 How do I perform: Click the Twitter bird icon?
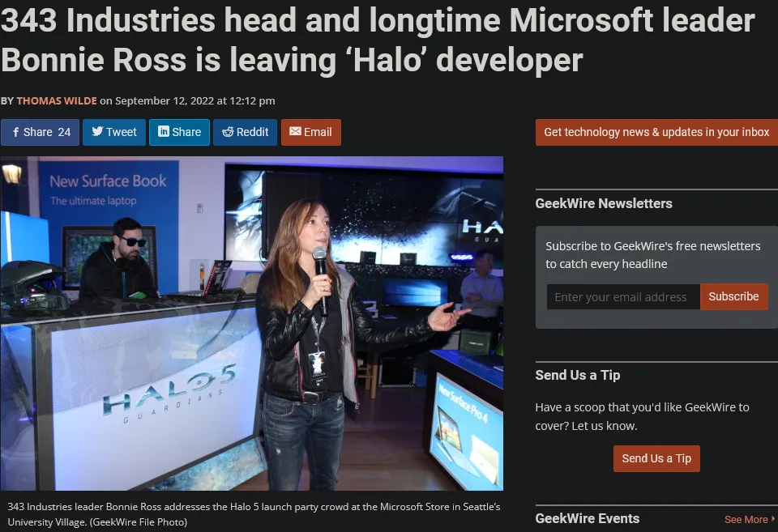click(x=96, y=132)
